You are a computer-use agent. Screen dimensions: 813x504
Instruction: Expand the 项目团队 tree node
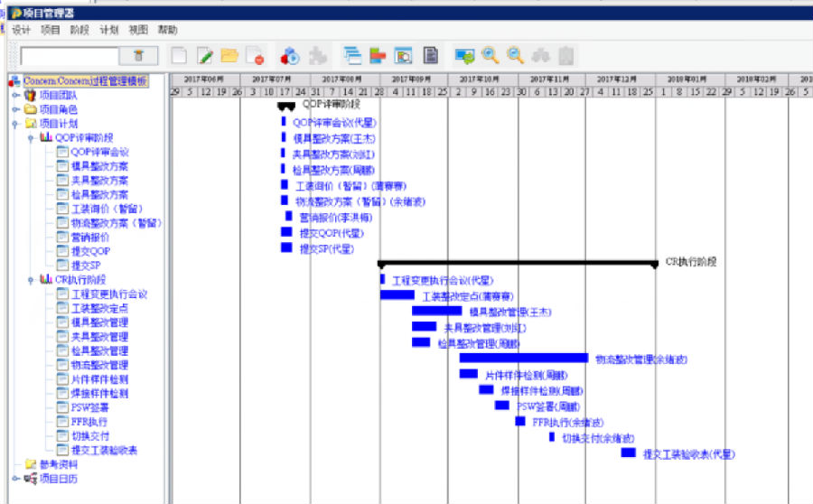point(15,96)
